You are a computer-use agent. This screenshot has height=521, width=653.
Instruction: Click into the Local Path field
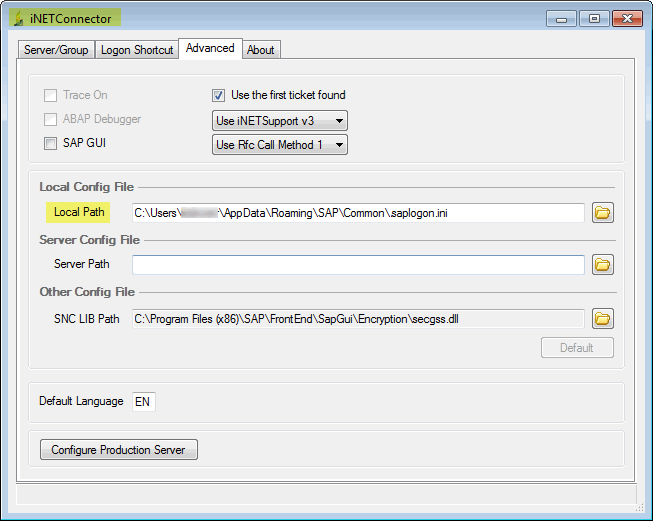pos(358,213)
